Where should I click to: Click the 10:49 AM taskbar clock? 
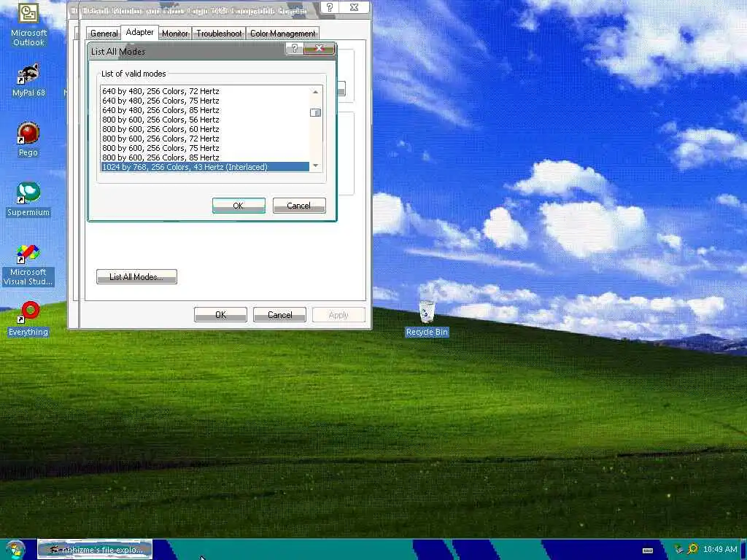720,549
